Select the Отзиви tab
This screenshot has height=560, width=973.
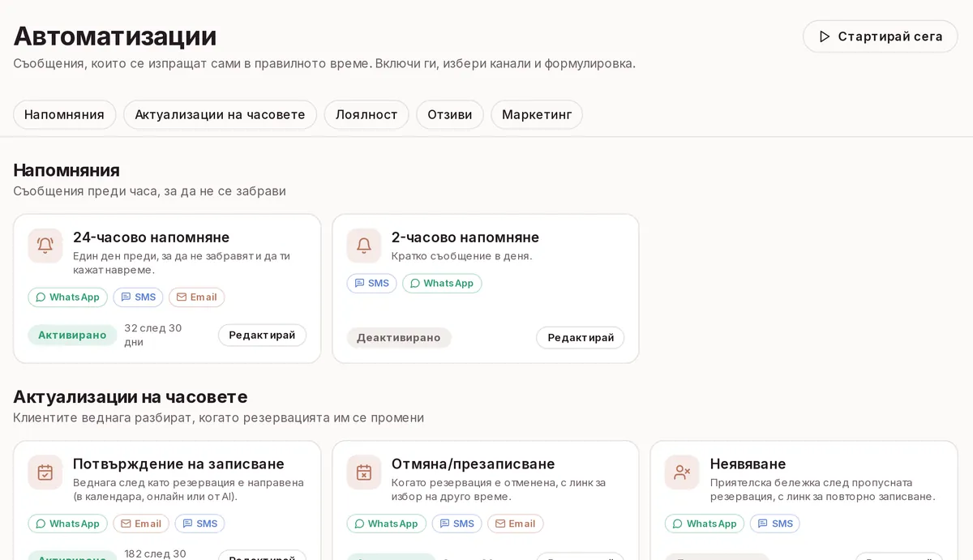(450, 115)
